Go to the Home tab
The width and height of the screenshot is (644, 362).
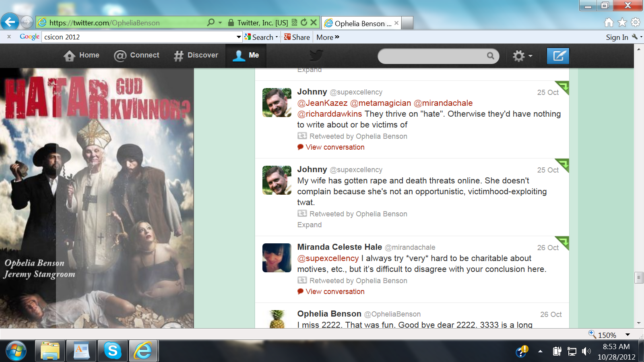(82, 56)
